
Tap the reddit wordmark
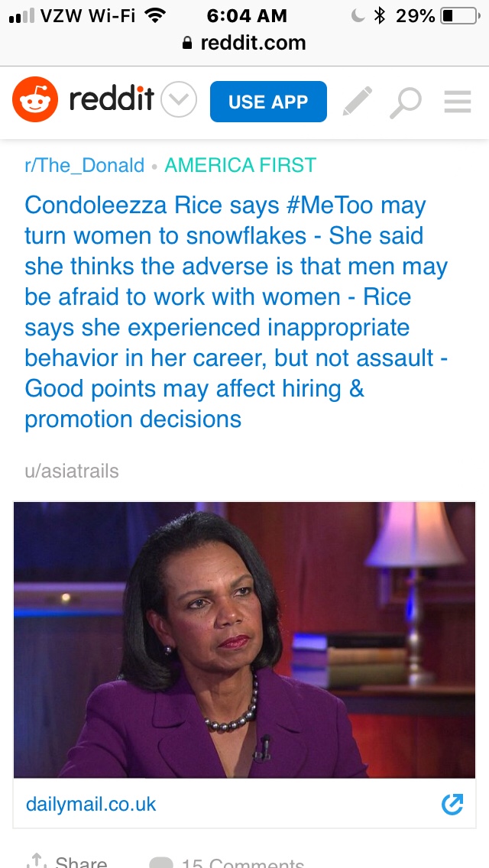(x=112, y=100)
